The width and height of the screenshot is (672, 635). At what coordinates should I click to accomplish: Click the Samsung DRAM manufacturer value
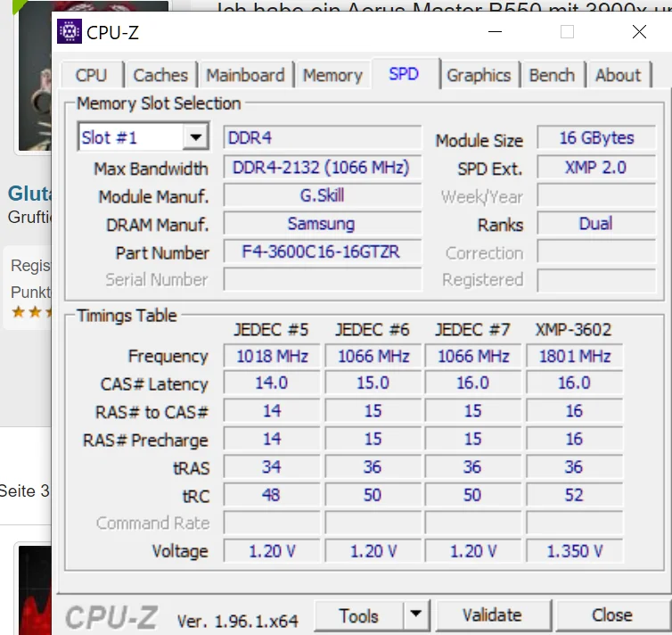pos(323,224)
